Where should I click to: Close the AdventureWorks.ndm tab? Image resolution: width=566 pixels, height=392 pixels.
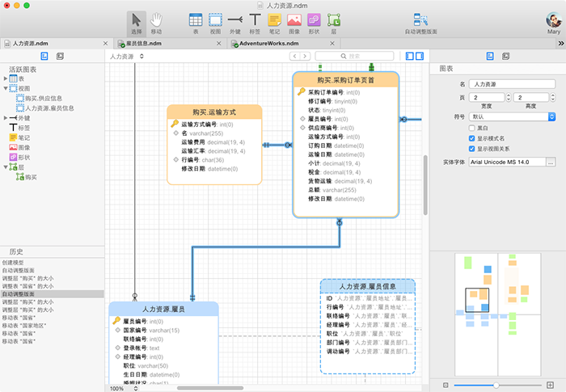332,44
